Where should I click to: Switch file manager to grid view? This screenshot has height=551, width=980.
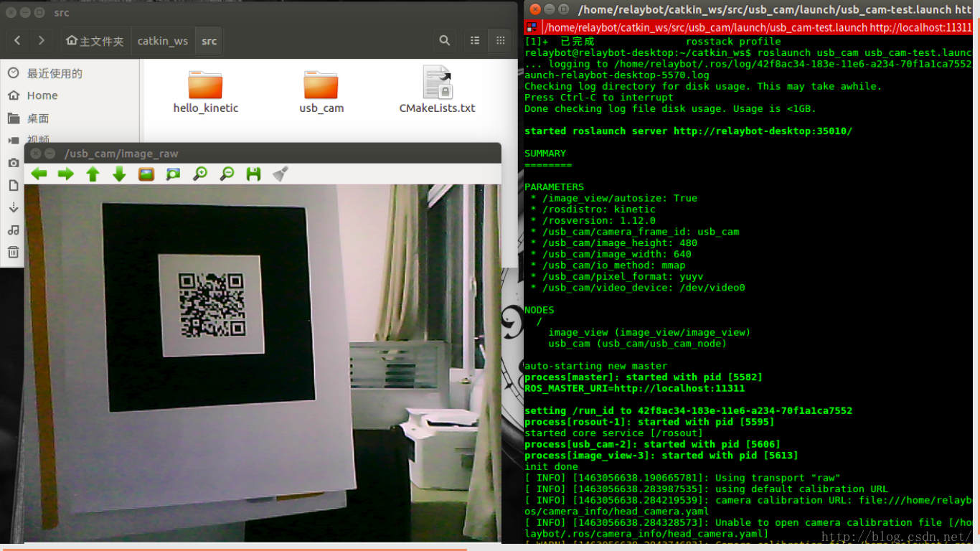(500, 41)
